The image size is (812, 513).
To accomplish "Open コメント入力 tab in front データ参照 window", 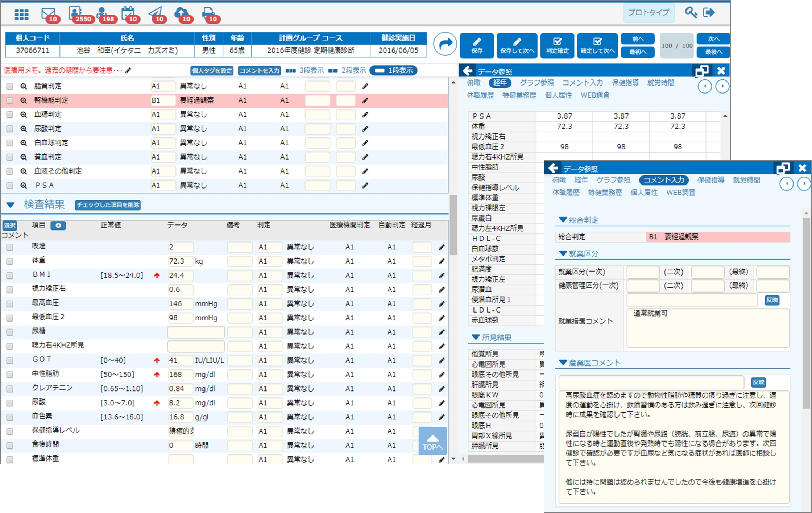I will coord(664,180).
